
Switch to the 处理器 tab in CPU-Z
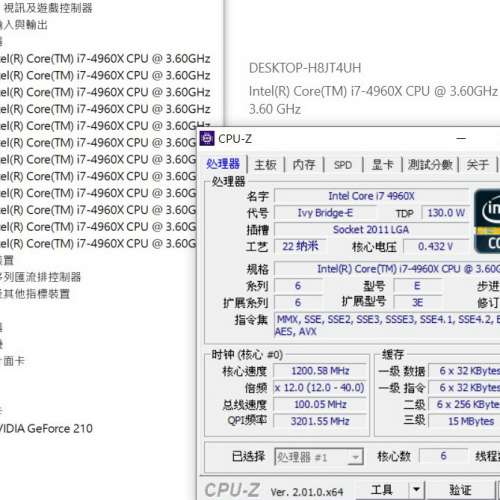click(223, 164)
